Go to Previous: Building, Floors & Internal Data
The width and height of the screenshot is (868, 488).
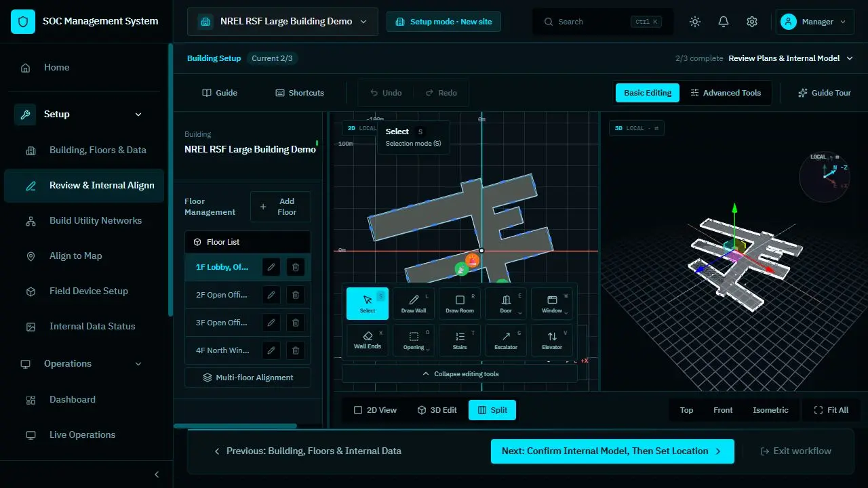pyautogui.click(x=307, y=451)
